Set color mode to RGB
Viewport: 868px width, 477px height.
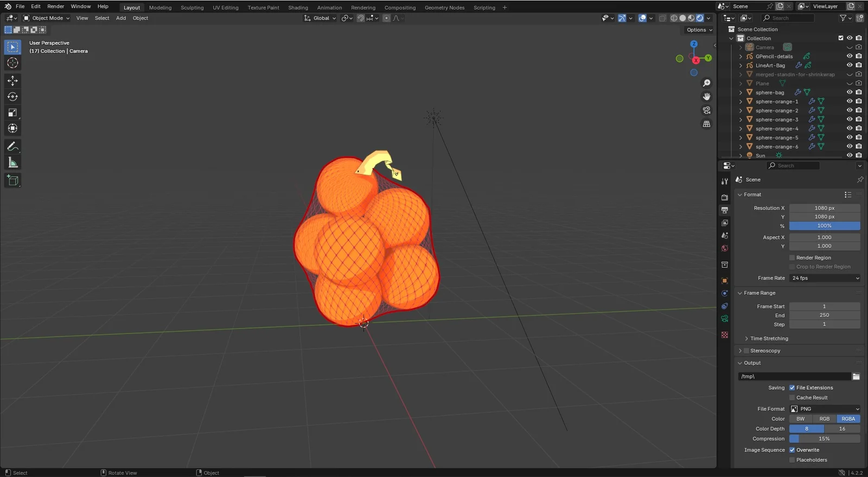[x=824, y=419]
